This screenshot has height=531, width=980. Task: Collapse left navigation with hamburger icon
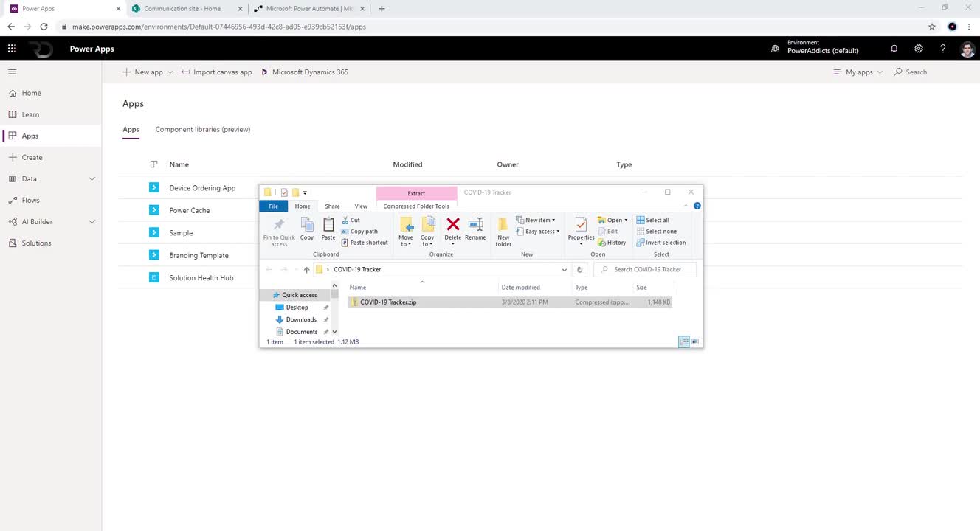12,72
